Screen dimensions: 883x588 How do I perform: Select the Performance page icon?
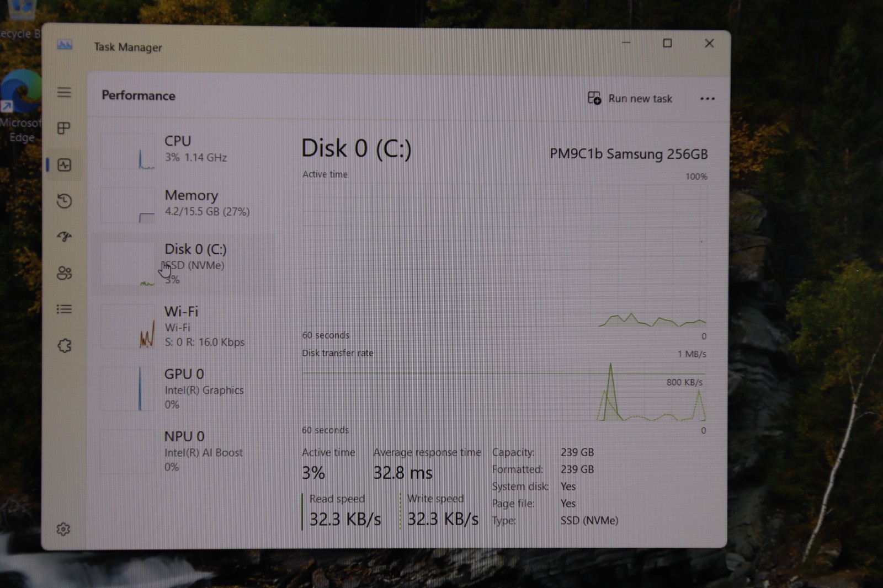point(64,165)
